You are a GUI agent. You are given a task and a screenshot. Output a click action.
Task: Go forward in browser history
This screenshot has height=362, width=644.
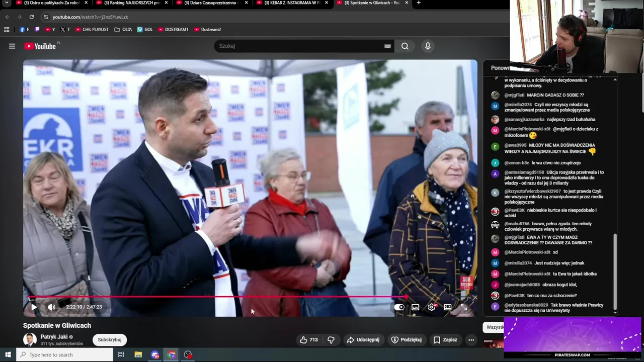[19, 17]
